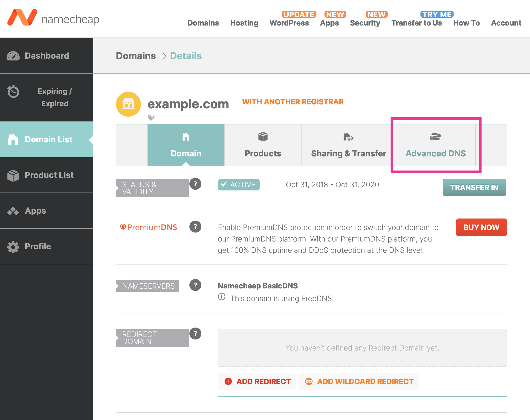Screen dimensions: 530x420
Task: Click the ACTIVE status badge
Action: click(x=239, y=184)
